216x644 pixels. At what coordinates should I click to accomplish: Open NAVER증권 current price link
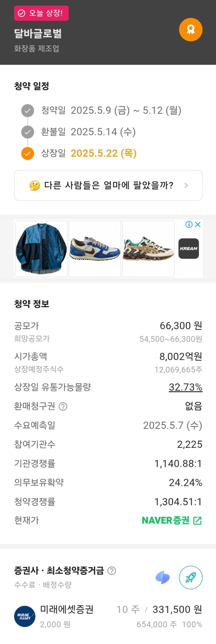tap(172, 520)
